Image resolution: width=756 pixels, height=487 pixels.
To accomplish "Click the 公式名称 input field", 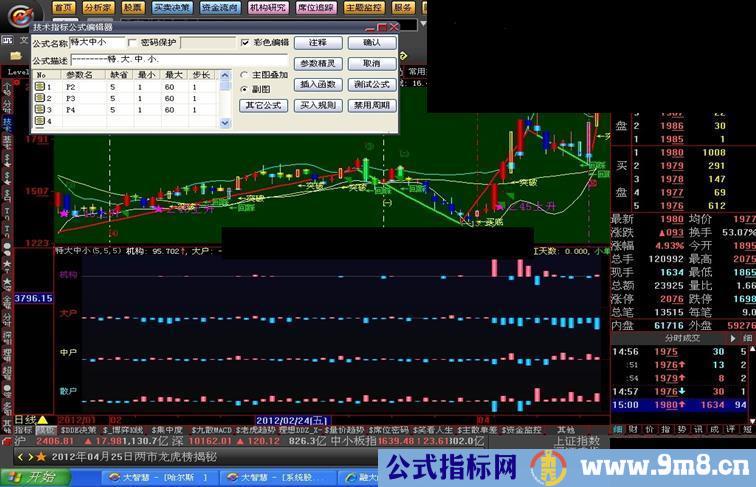I will point(97,43).
